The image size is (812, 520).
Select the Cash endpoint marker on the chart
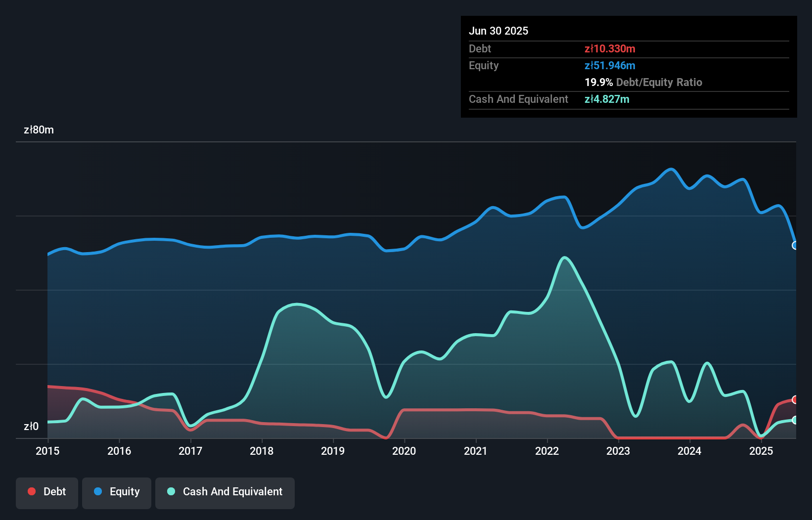point(795,420)
